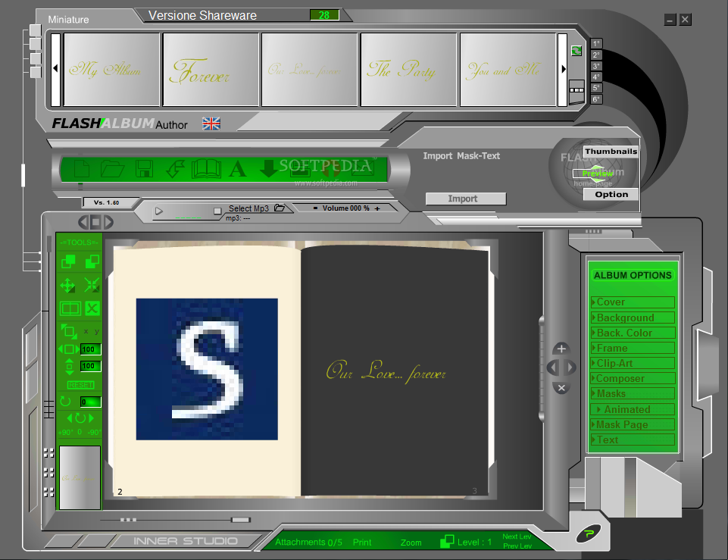Select thumbnail row 1°

(596, 44)
